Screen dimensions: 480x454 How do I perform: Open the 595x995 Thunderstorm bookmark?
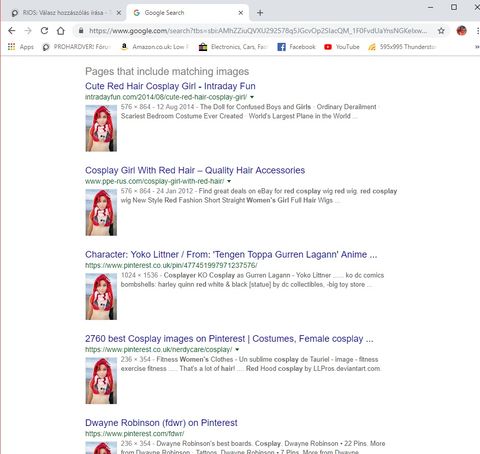pyautogui.click(x=403, y=47)
